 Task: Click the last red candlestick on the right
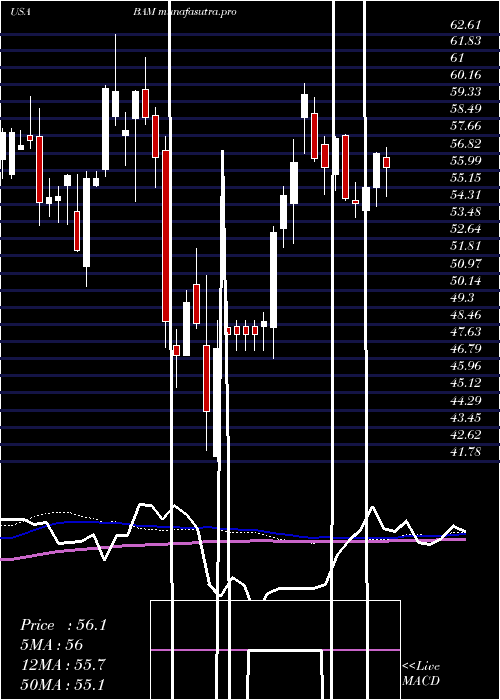387,162
